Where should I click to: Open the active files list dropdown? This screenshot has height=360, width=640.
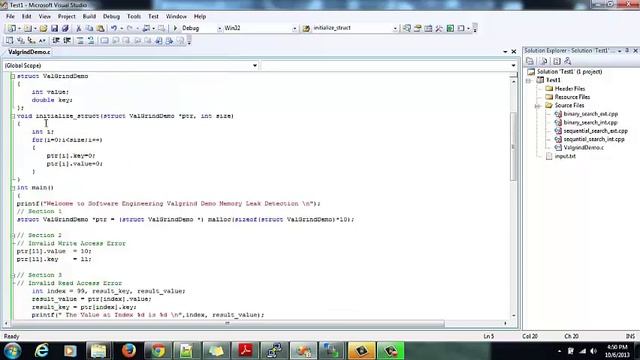click(x=505, y=52)
